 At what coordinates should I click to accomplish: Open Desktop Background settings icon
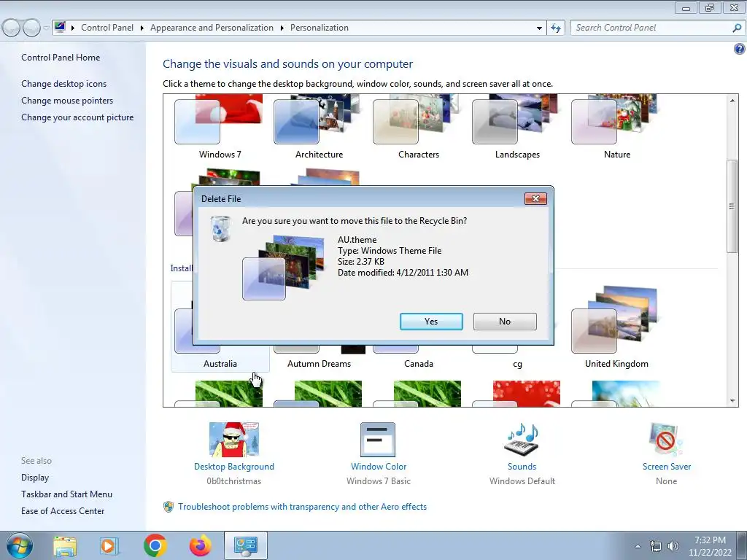click(234, 440)
